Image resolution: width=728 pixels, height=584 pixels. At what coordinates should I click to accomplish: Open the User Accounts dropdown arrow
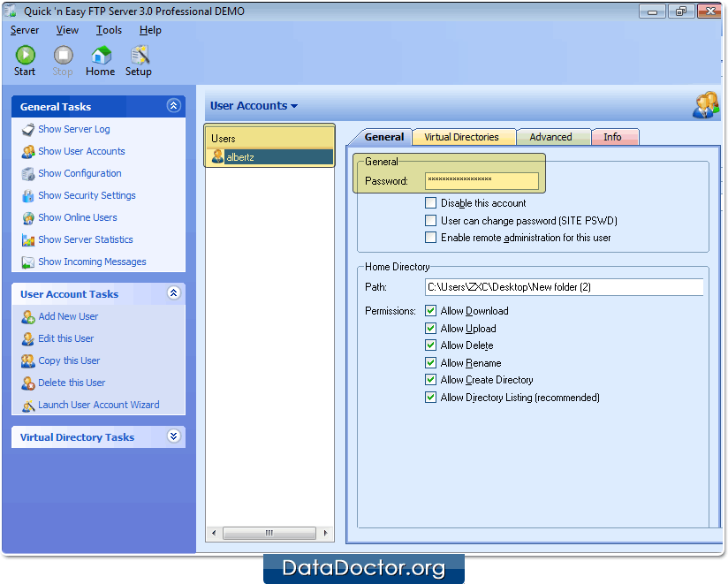pos(294,106)
